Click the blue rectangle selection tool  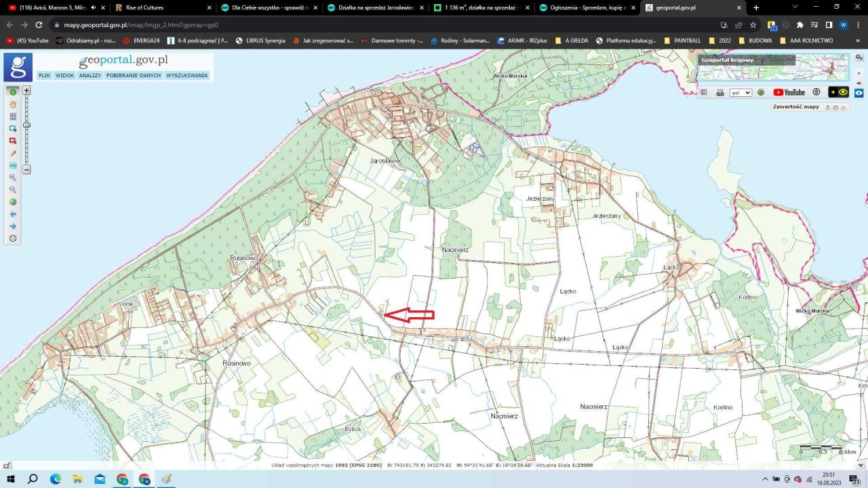(x=13, y=129)
